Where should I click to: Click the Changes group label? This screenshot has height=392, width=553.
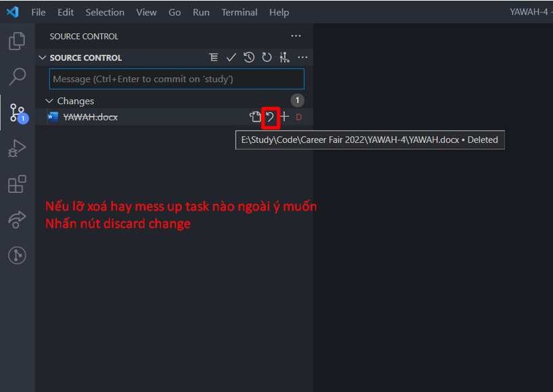(x=76, y=101)
